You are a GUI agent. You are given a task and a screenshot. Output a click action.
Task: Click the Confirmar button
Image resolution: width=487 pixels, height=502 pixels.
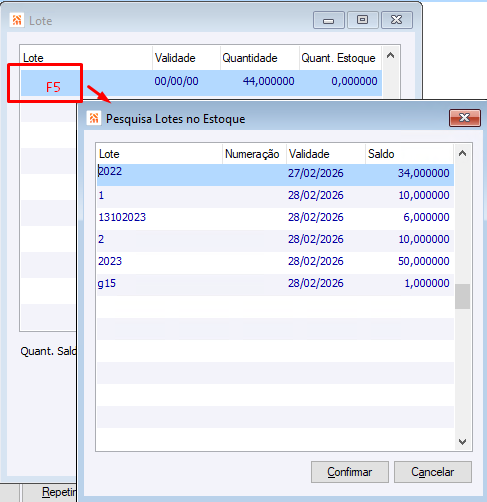(x=350, y=472)
